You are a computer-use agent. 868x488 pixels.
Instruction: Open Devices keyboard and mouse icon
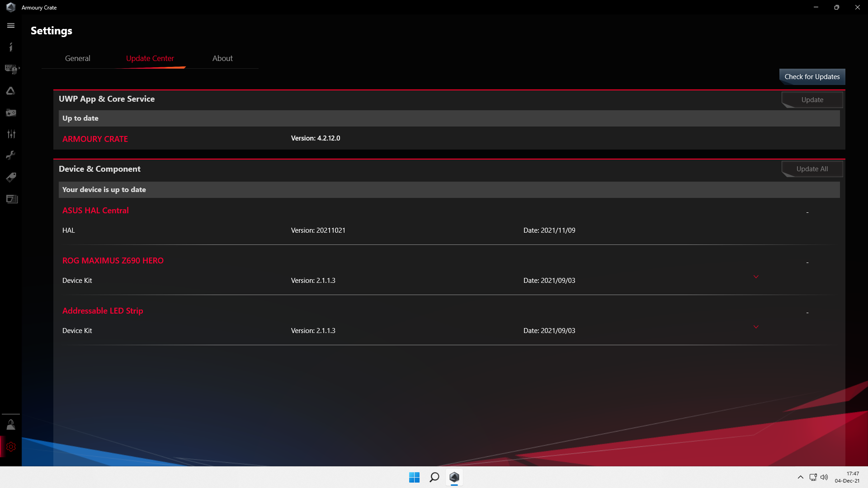[11, 69]
